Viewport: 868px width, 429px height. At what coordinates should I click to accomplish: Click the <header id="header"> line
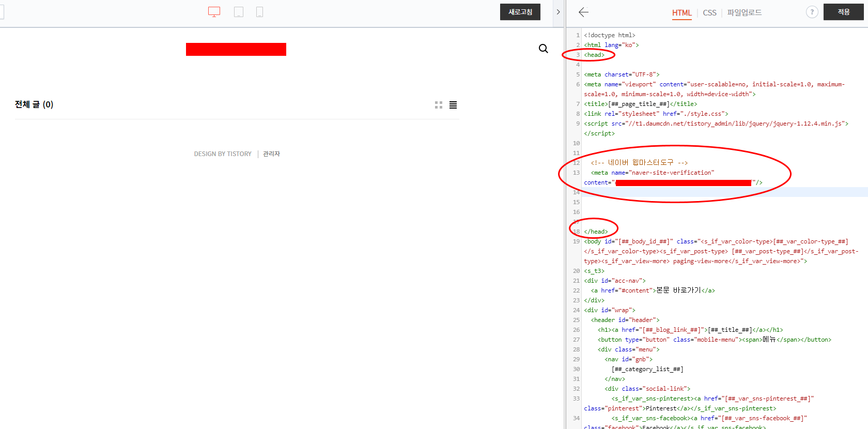(625, 320)
